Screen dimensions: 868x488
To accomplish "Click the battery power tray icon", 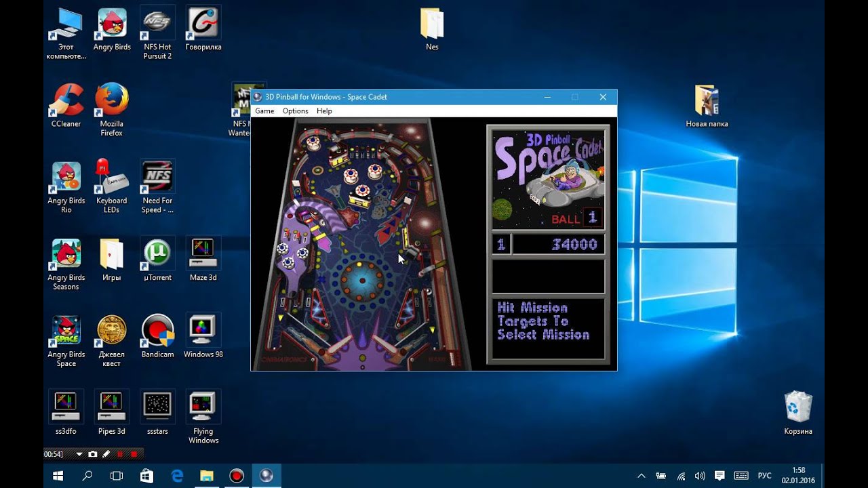I will point(661,476).
